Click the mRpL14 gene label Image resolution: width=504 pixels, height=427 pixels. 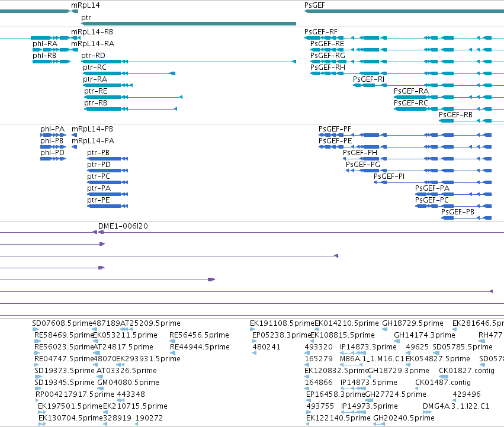(x=85, y=5)
